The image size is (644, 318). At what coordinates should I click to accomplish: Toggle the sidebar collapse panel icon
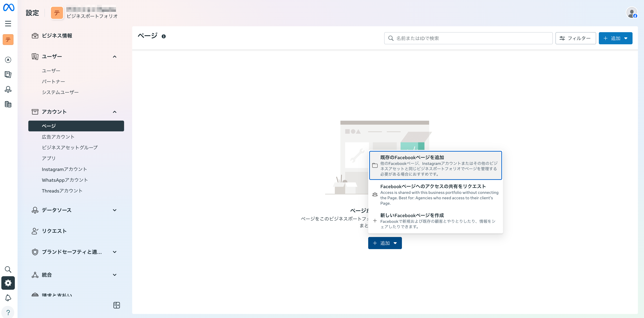[x=116, y=305]
